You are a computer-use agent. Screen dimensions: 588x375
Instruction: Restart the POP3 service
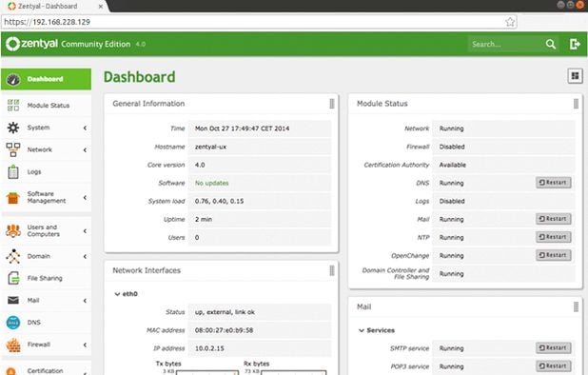coord(554,366)
